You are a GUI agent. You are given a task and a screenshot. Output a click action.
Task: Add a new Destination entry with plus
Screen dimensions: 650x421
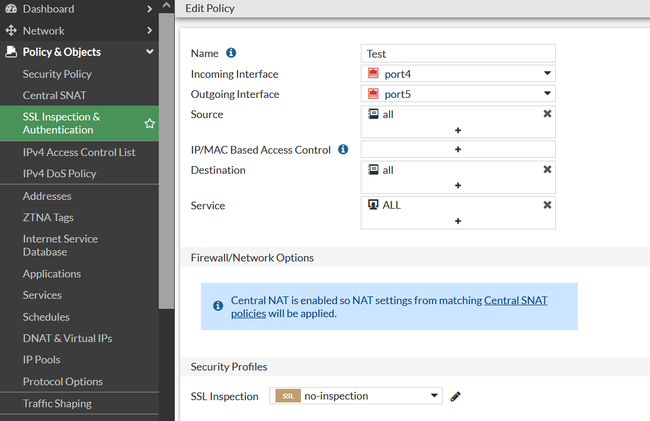458,186
